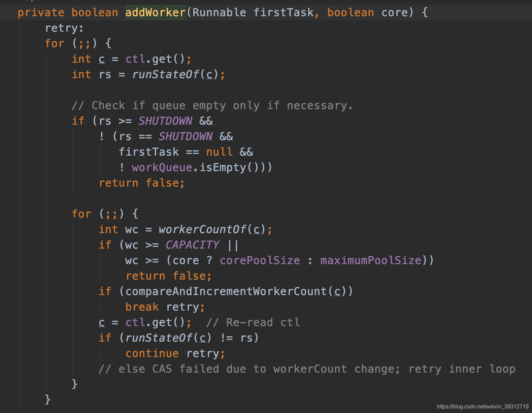The image size is (532, 413).
Task: Click 'return false;' after the pool size check
Action: 169,276
